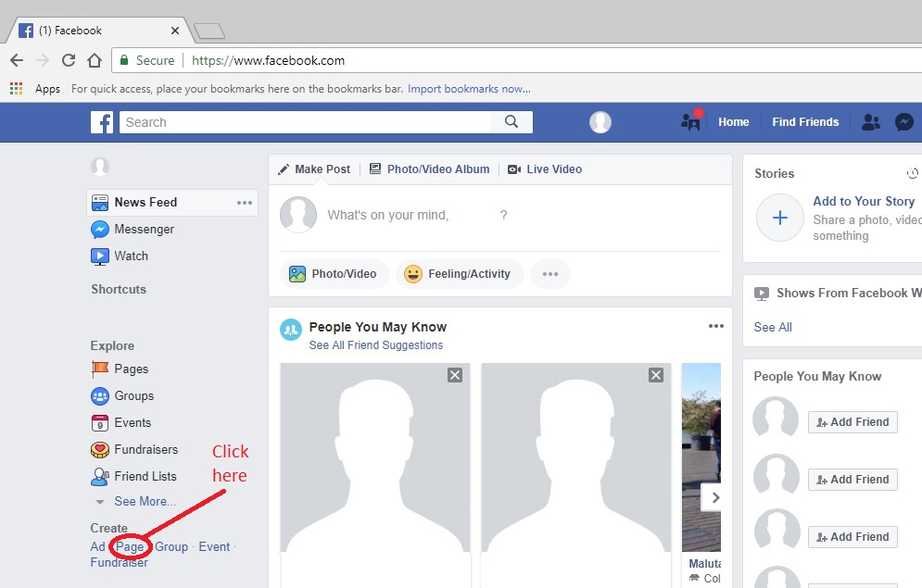This screenshot has height=588, width=922.
Task: Click the site secure lock icon
Action: coord(124,60)
